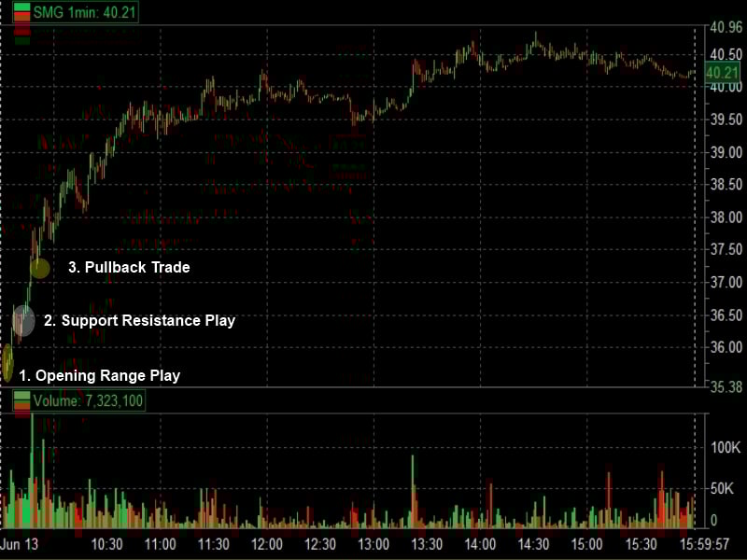Click the green-red color swatch beside SMG legend
This screenshot has width=747, height=560.
click(21, 12)
